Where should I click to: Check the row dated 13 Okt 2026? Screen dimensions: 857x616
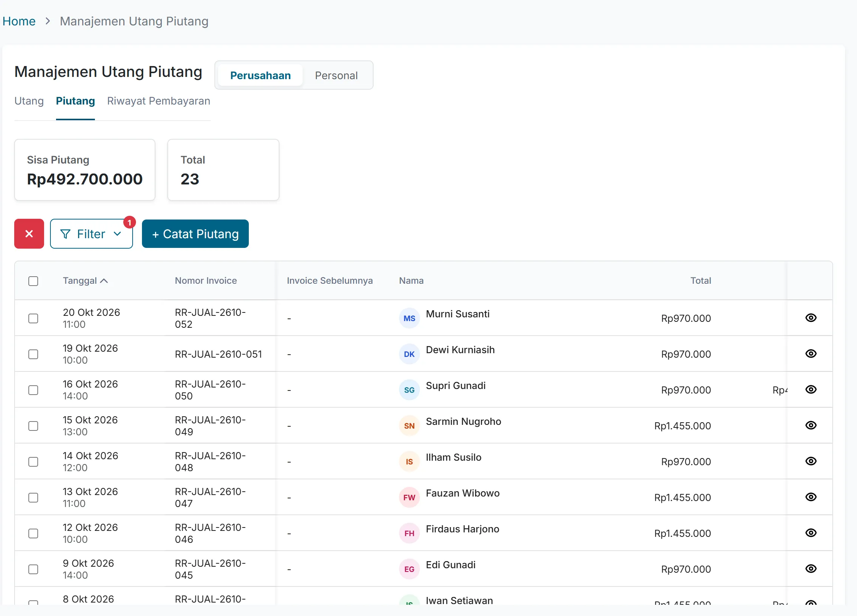click(x=33, y=498)
